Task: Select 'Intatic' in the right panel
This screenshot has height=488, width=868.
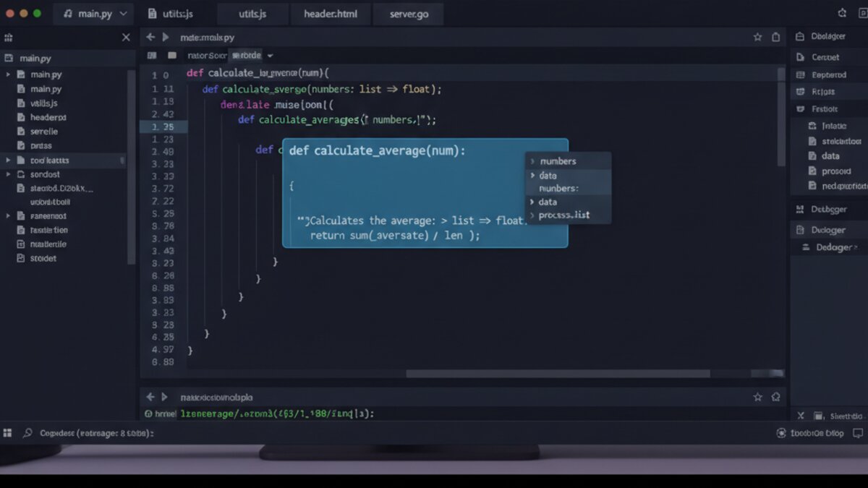Action: coord(834,126)
